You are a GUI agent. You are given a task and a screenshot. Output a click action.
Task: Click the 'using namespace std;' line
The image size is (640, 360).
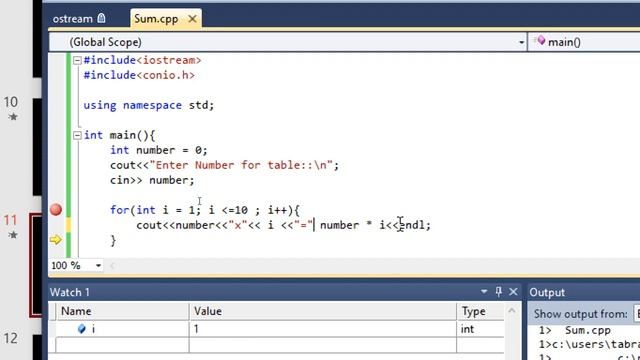click(149, 105)
